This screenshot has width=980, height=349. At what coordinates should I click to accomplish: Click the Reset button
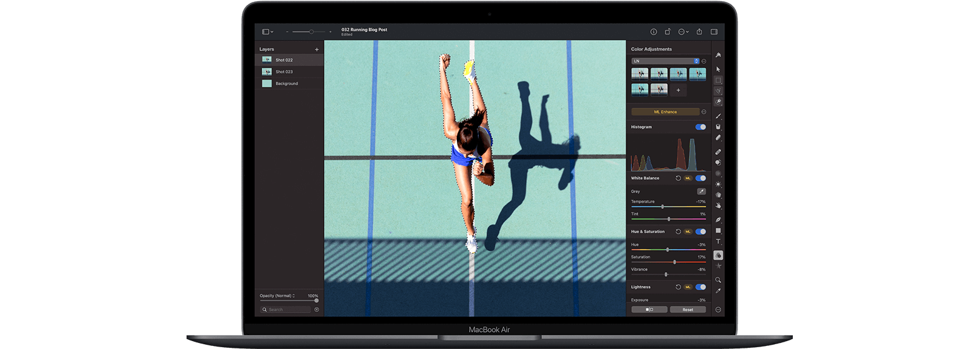point(688,310)
